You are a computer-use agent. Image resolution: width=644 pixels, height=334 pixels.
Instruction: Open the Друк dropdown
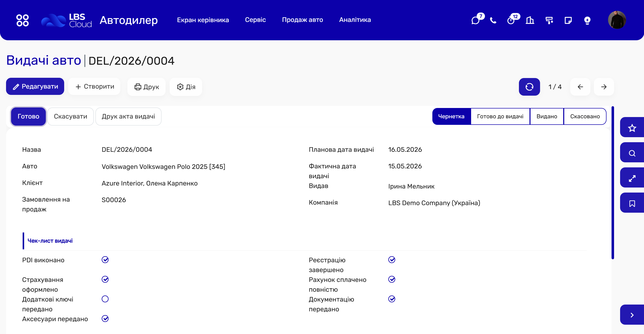point(146,87)
